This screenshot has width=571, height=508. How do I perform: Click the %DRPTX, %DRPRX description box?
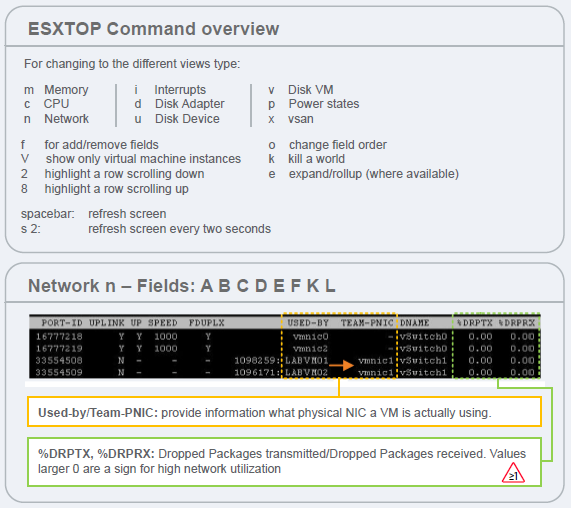(284, 462)
